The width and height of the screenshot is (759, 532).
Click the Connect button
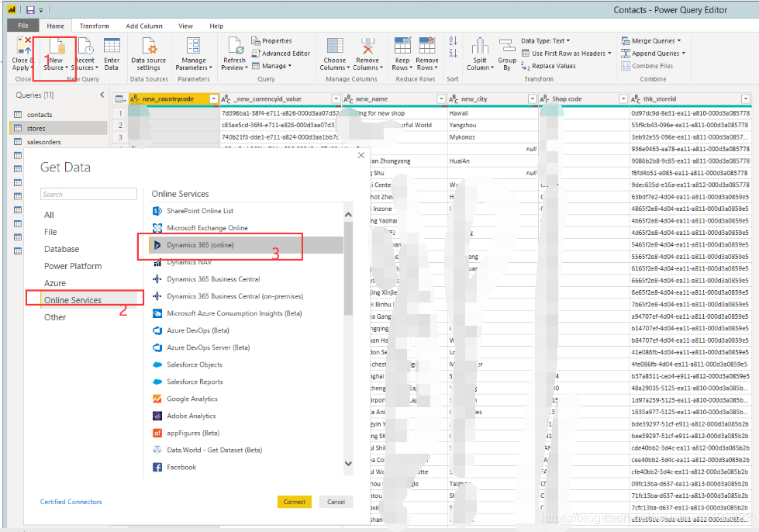(295, 502)
